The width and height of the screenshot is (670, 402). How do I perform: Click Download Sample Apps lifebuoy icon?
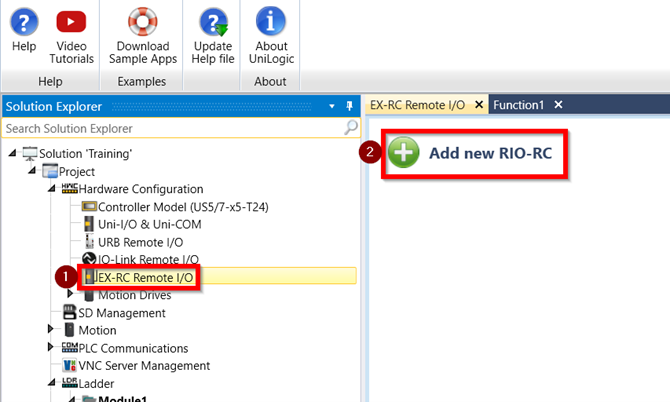pos(143,21)
